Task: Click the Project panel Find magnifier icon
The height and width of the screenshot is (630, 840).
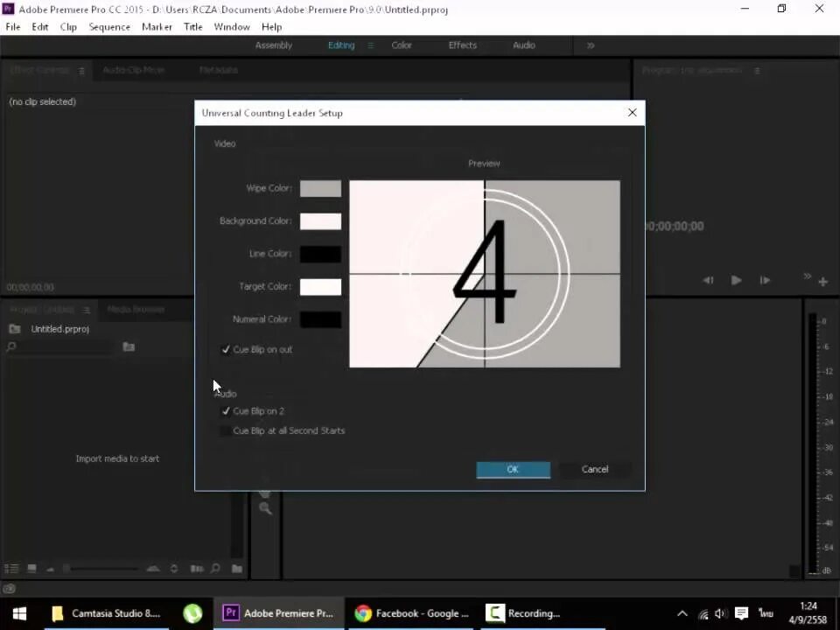Action: pyautogui.click(x=215, y=569)
